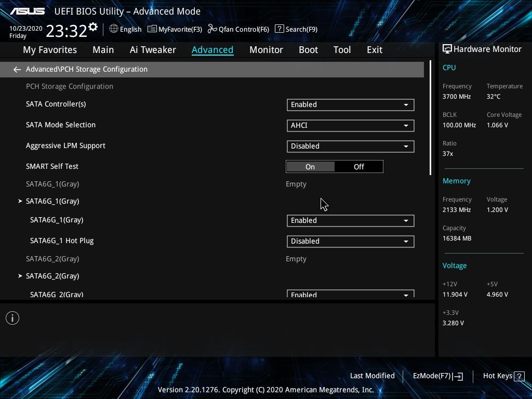Image resolution: width=532 pixels, height=399 pixels.
Task: Click the PCH Storage Configuration heading
Action: coord(70,87)
